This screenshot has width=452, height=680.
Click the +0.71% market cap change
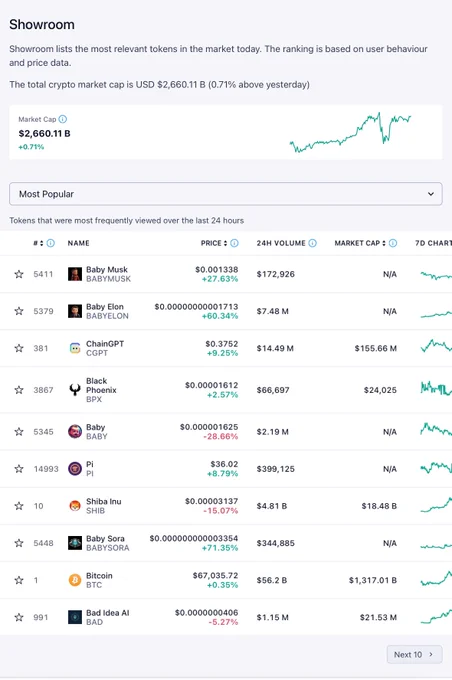pyautogui.click(x=31, y=147)
